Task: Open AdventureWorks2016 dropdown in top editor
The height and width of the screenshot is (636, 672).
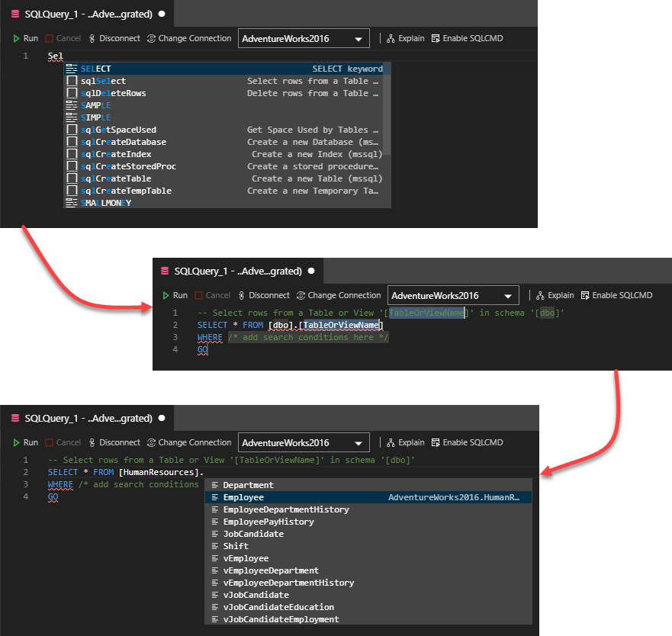Action: pyautogui.click(x=304, y=39)
